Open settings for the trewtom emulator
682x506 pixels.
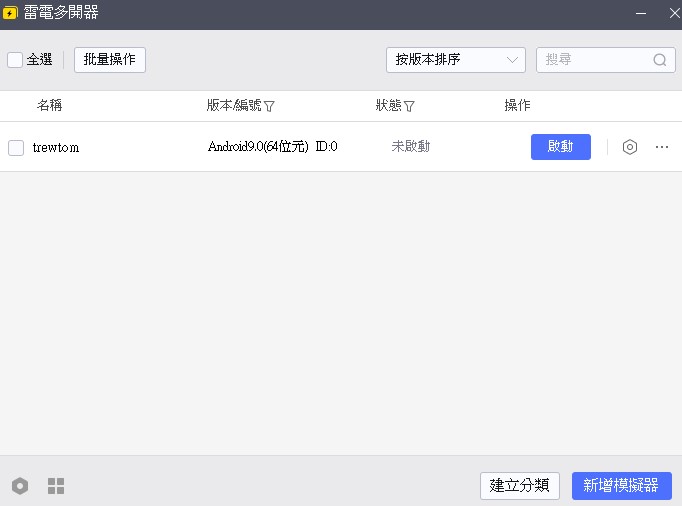pos(630,147)
